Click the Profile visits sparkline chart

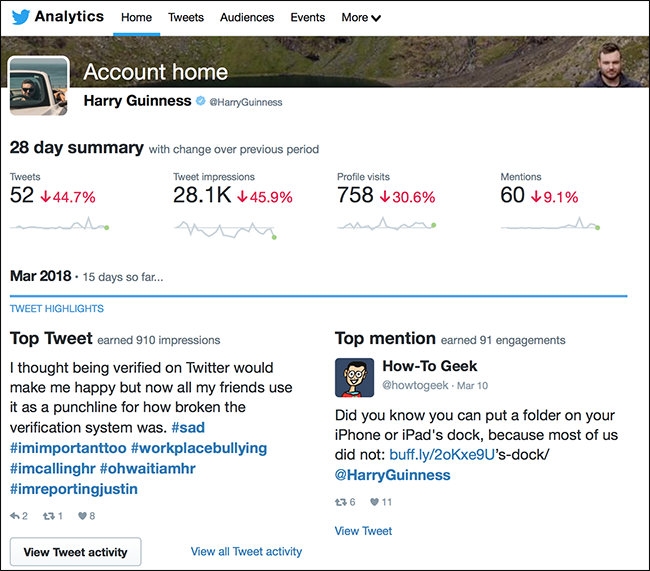click(x=386, y=224)
